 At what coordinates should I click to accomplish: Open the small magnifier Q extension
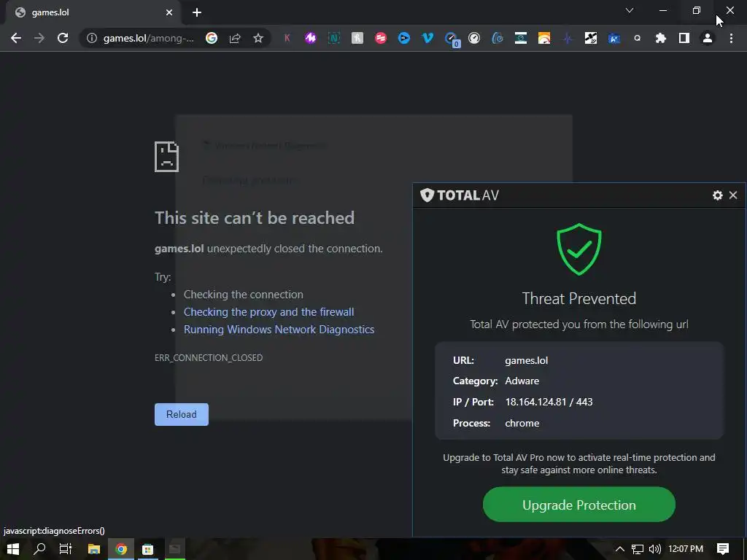638,38
